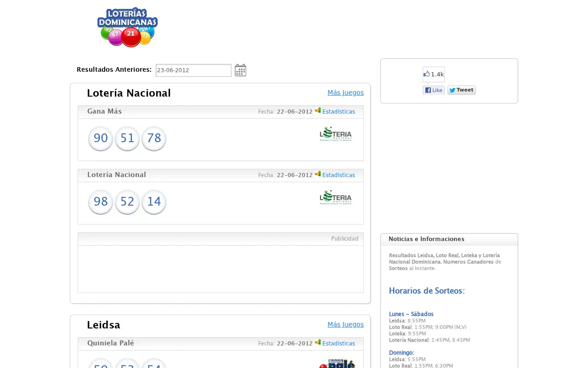Click the Resultados Anteriores date field
588x368 pixels.
click(193, 70)
